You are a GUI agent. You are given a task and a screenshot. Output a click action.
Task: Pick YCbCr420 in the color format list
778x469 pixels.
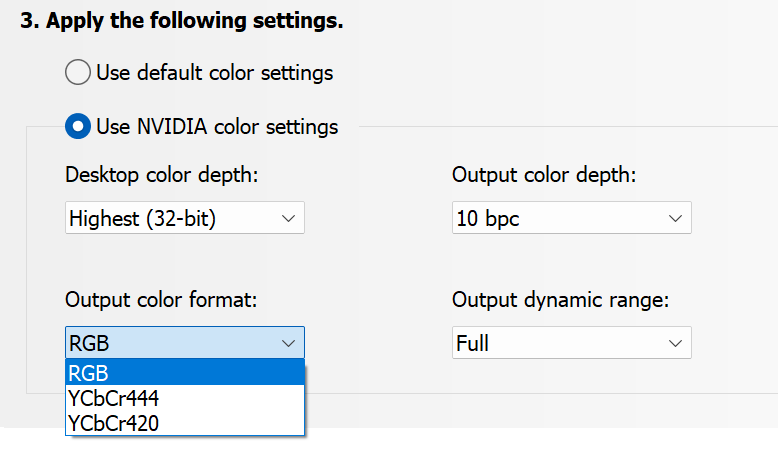(184, 423)
